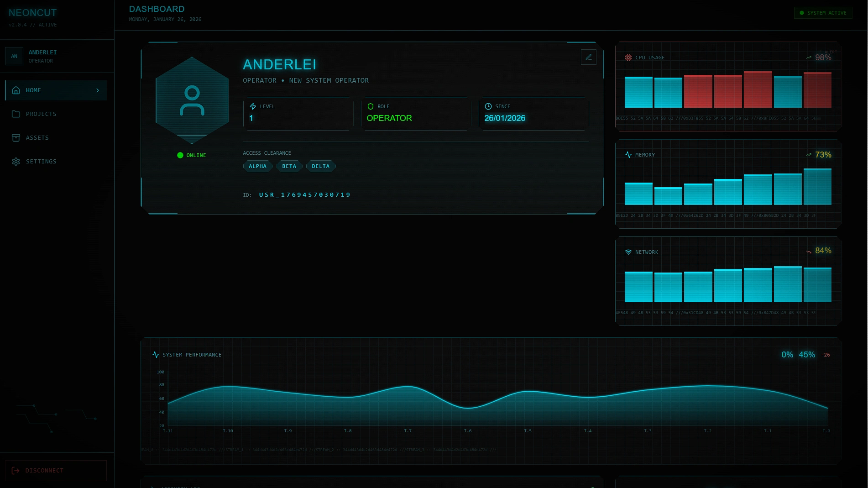Image resolution: width=868 pixels, height=488 pixels.
Task: Click the ANDERLEI name in the sidebar
Action: [43, 52]
